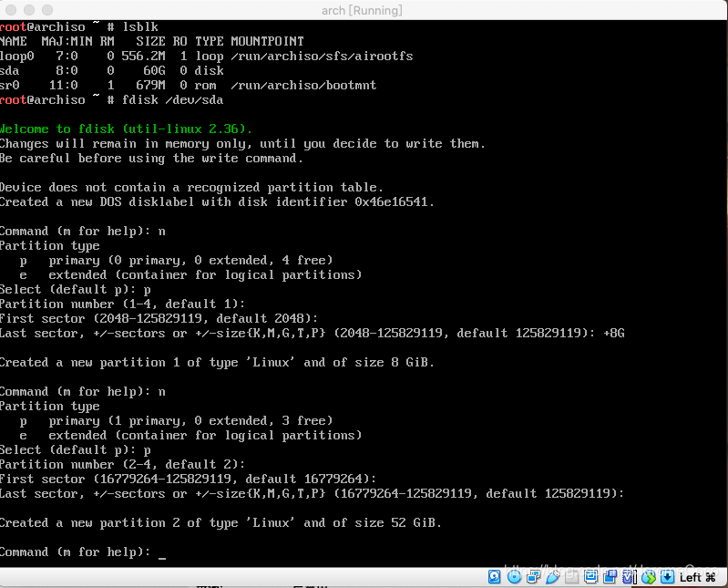728x588 pixels.
Task: Click the '+8G' last sector entry
Action: click(x=614, y=334)
